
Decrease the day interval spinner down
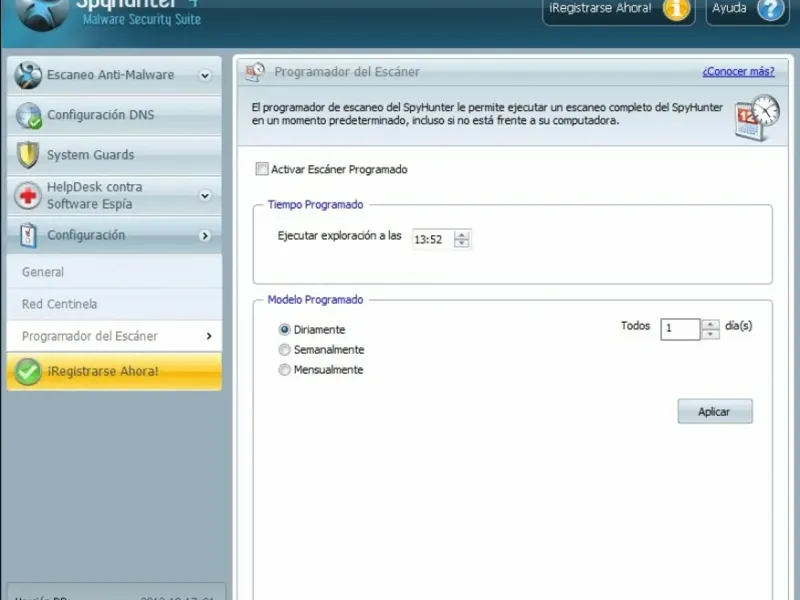[x=710, y=334]
